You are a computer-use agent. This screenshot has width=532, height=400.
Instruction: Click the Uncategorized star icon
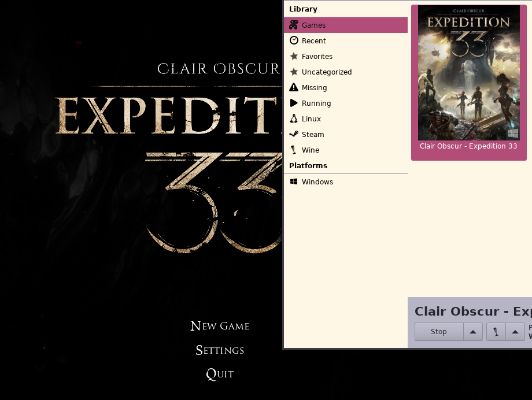coord(294,72)
